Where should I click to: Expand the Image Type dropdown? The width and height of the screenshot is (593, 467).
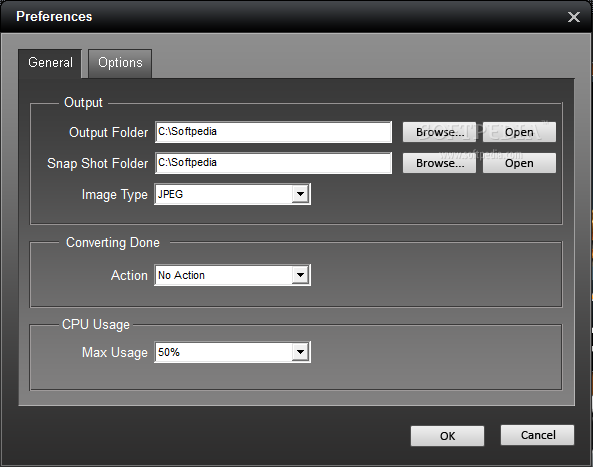click(300, 194)
